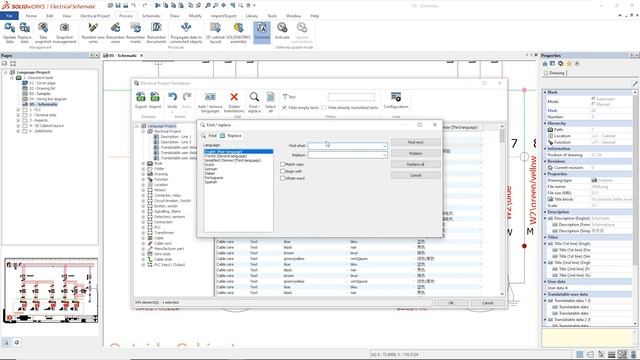Expand the Book node in translation tree
The width and height of the screenshot is (640, 360).
coord(143,163)
